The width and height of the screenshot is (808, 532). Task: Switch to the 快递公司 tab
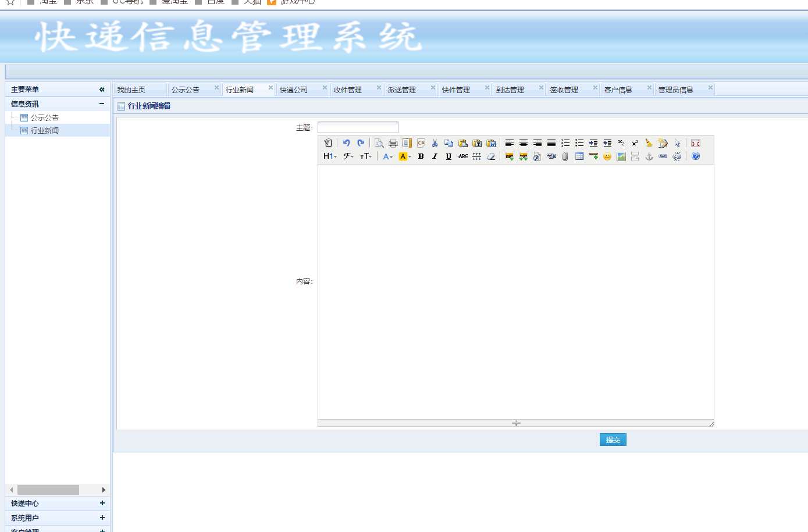[294, 90]
